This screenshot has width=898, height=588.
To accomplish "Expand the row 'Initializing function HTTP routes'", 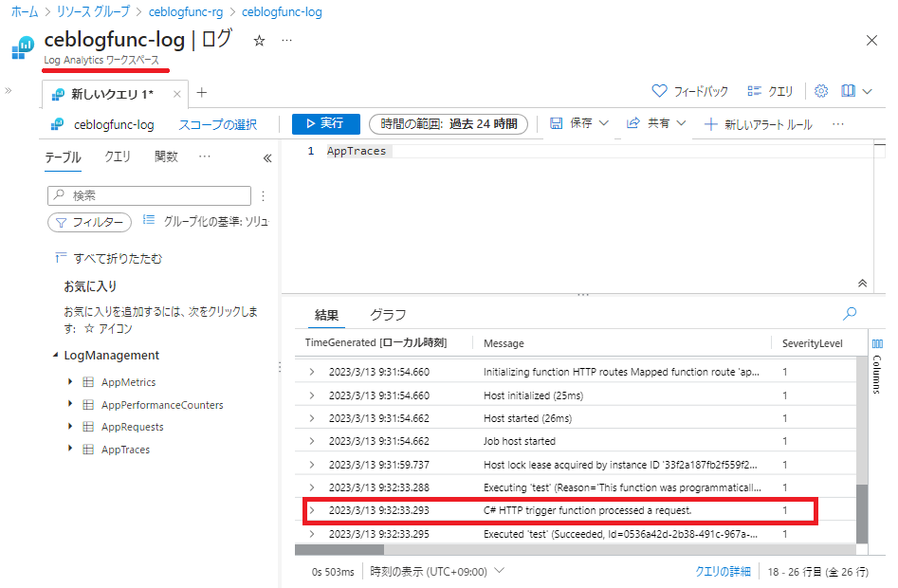I will [x=312, y=372].
